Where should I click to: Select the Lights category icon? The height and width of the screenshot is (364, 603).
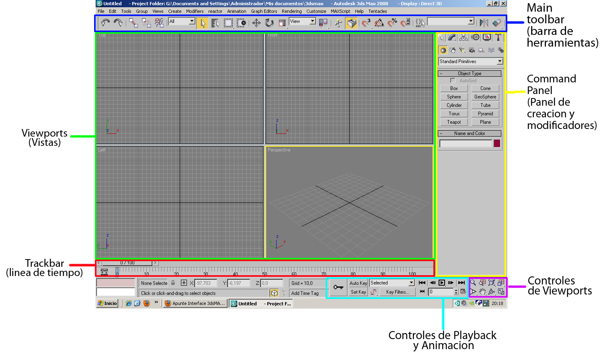point(462,50)
